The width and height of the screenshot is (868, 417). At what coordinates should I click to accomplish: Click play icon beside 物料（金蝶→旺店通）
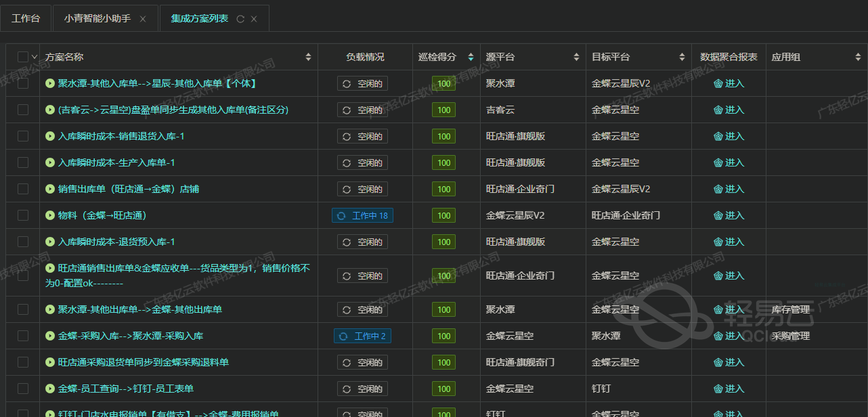tap(50, 215)
